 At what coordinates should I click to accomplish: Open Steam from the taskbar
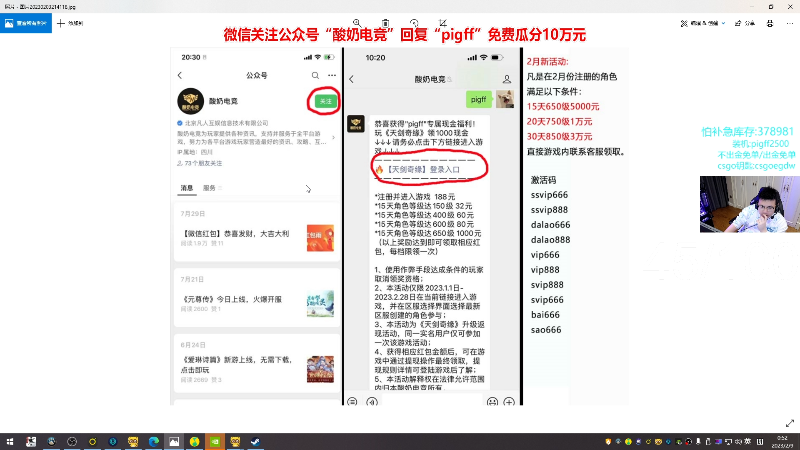pyautogui.click(x=255, y=441)
